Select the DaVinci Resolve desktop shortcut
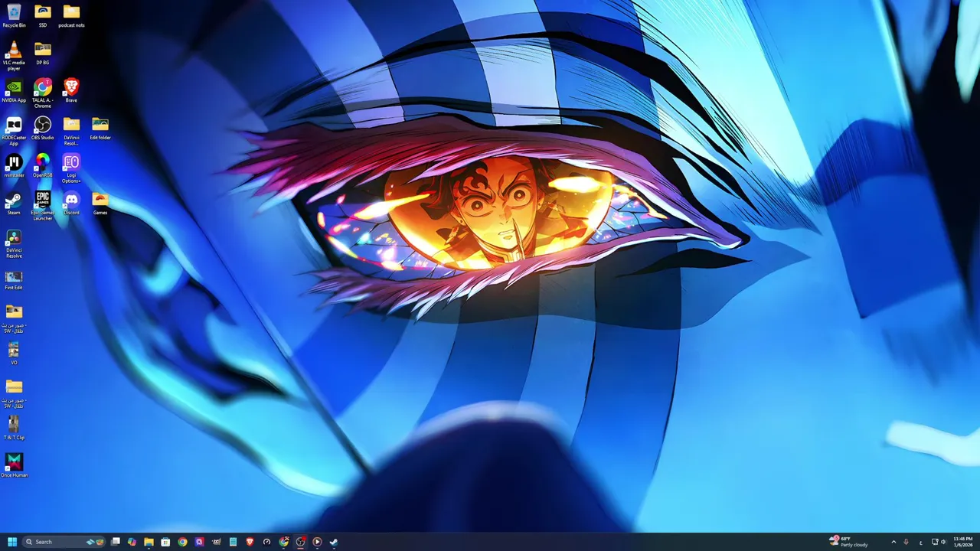The width and height of the screenshot is (980, 551). coord(14,243)
